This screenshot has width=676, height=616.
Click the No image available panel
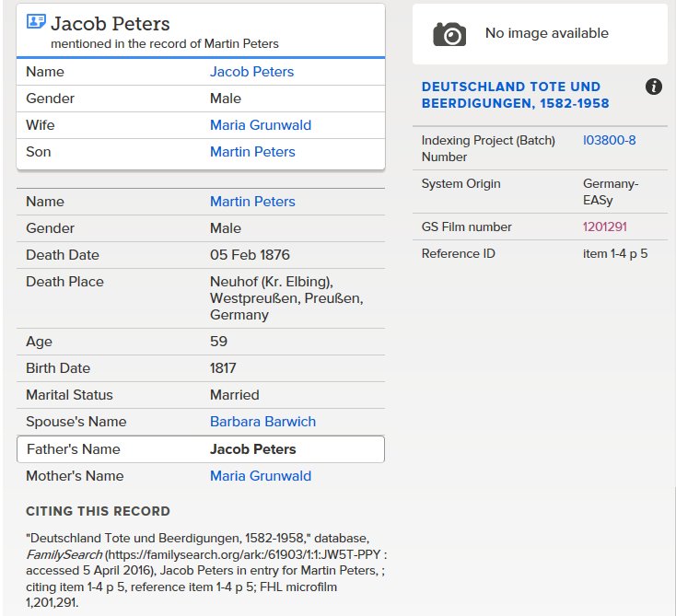click(x=540, y=34)
